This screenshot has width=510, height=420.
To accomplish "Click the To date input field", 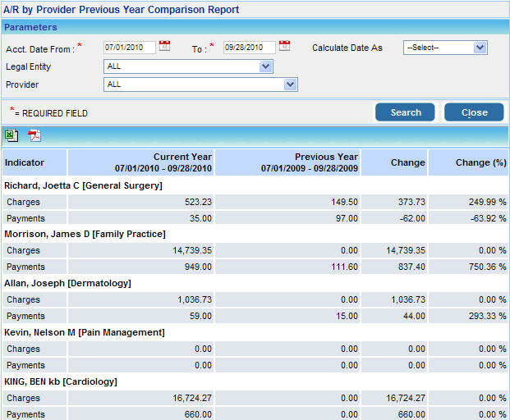I will (249, 48).
